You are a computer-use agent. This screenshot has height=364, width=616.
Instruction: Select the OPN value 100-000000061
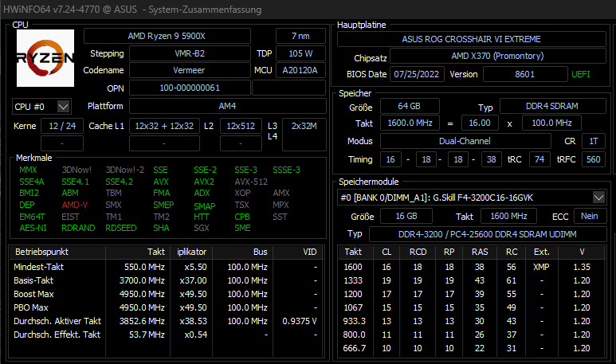190,88
